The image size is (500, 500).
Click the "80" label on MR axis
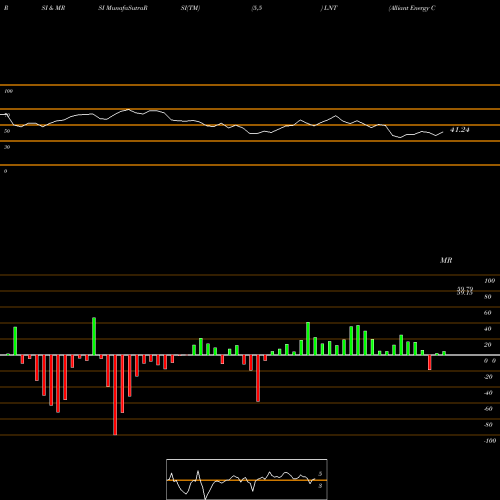[487, 297]
